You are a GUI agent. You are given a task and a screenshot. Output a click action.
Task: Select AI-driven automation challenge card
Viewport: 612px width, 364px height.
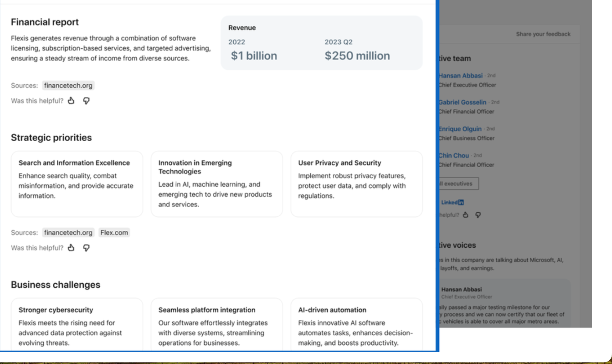pos(356,324)
